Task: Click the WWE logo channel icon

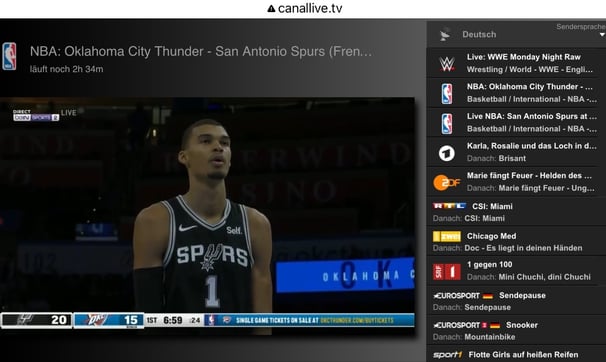Action: point(447,63)
